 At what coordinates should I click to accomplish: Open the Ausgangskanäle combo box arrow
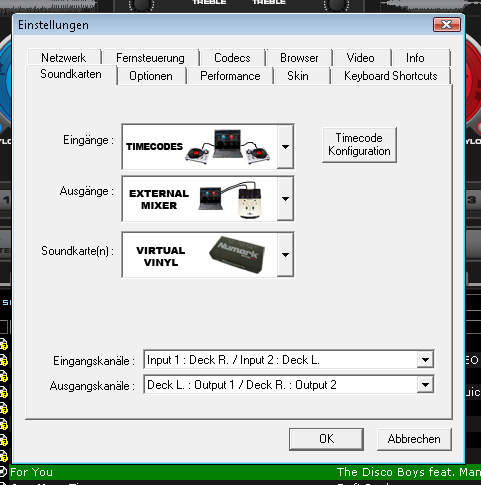tap(425, 385)
